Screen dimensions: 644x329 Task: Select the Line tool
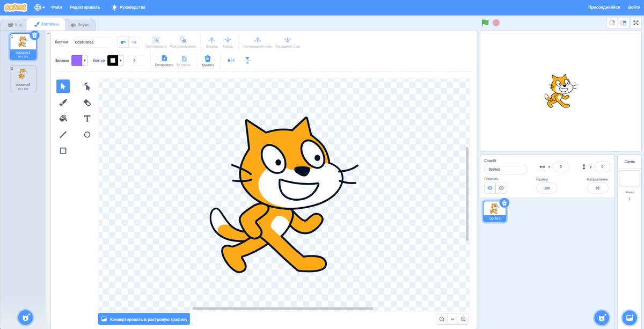[63, 135]
